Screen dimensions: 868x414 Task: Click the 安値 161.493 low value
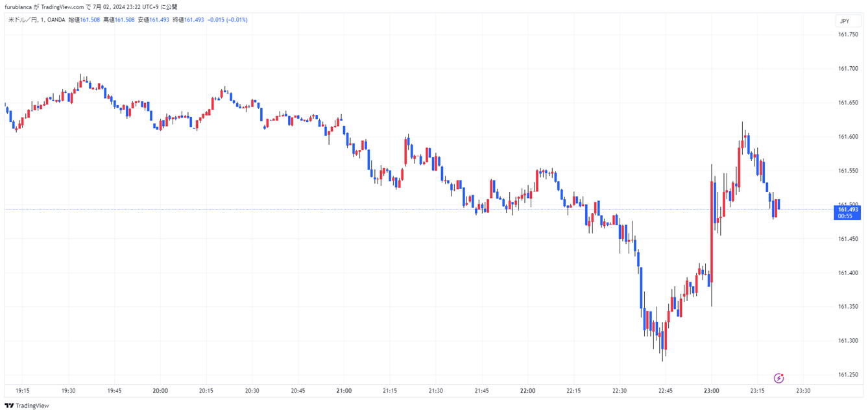pyautogui.click(x=159, y=19)
